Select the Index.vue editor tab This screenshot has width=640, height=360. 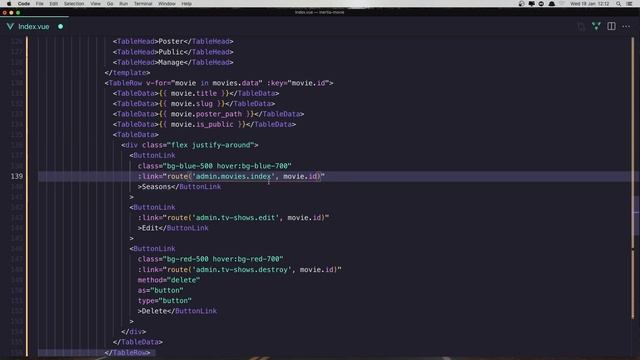point(35,27)
